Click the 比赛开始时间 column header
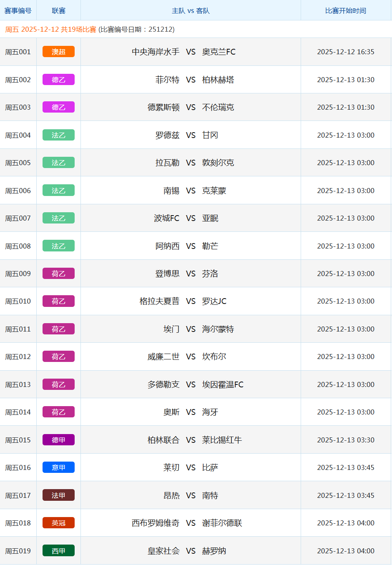The image size is (392, 565). click(345, 11)
